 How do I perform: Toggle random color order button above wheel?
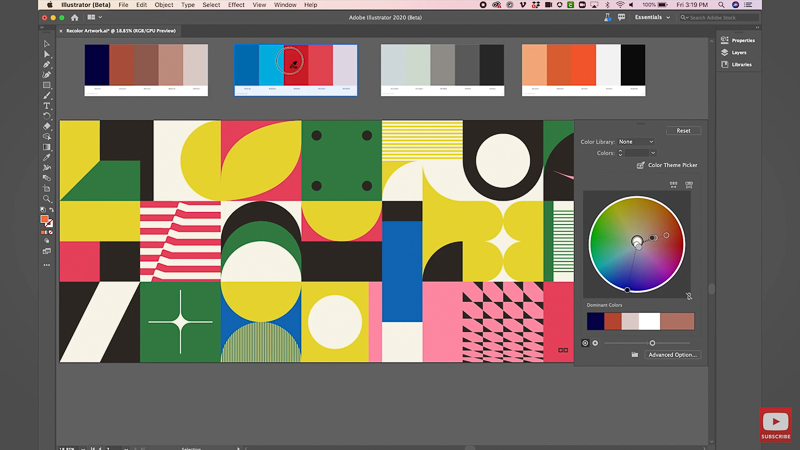674,184
